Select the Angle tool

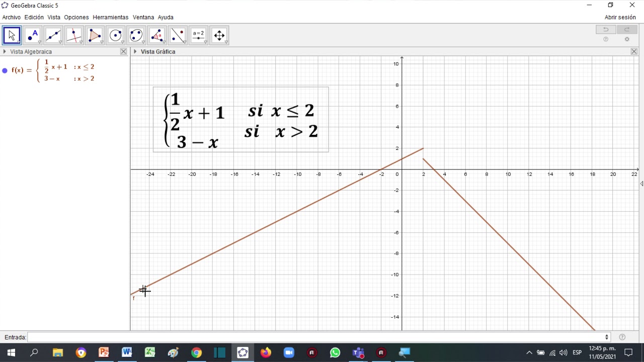(x=157, y=35)
